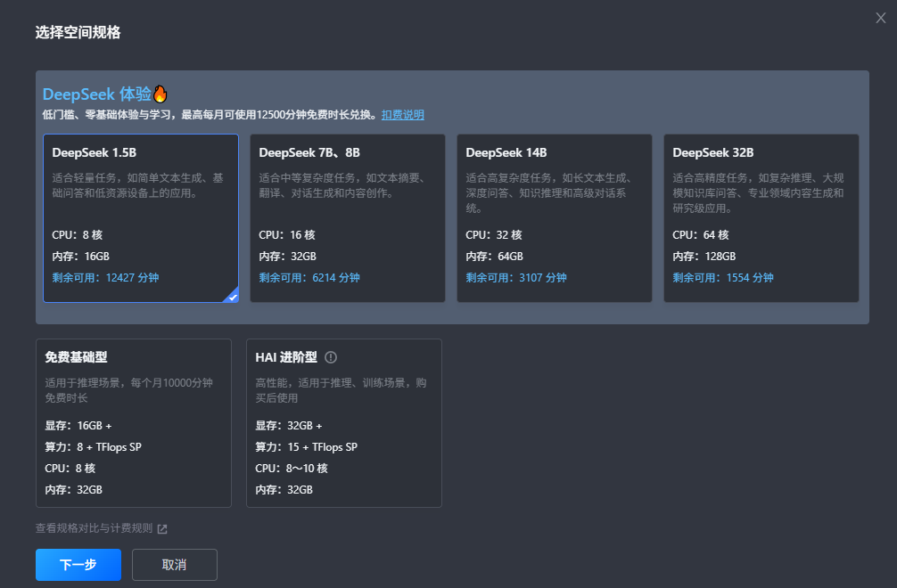Open the 扣费说明 link
Viewport: 897px width, 588px height.
point(403,115)
